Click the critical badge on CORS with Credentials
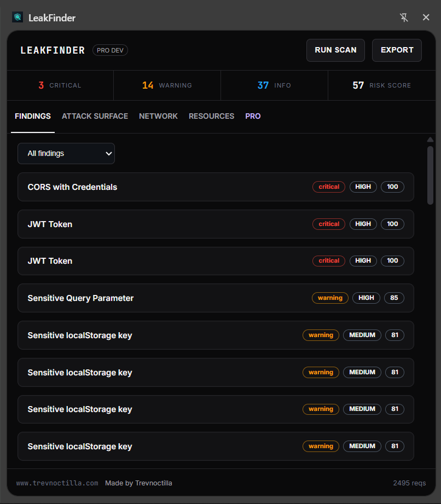441x504 pixels. 329,187
